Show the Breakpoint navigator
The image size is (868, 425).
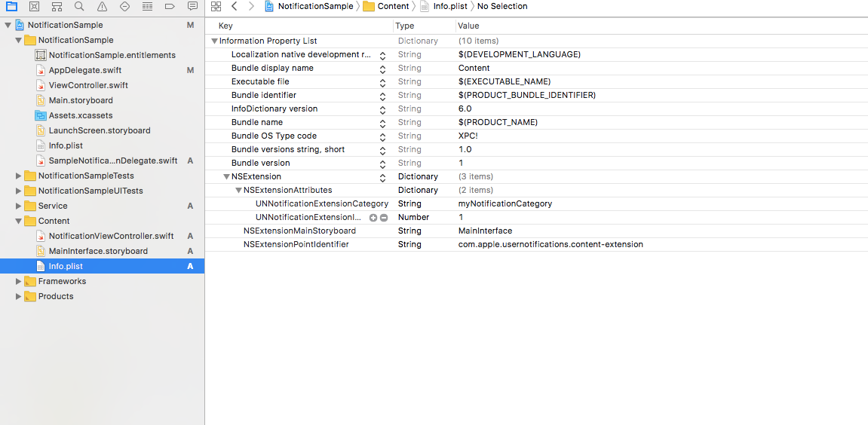click(x=170, y=7)
